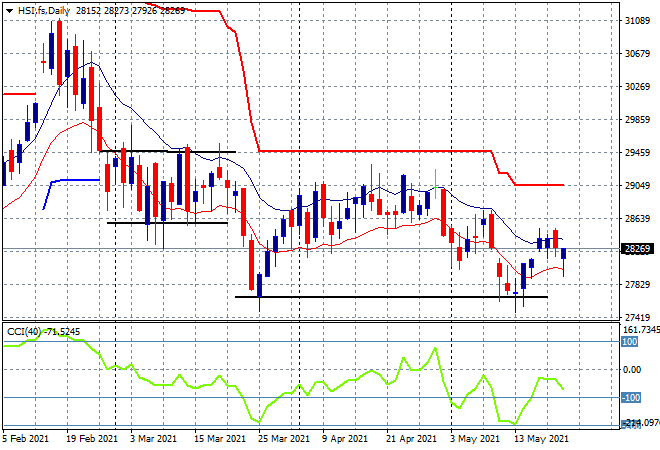660x450 pixels.
Task: Click the 161.7345 CCI scale maximum
Action: tap(641, 330)
